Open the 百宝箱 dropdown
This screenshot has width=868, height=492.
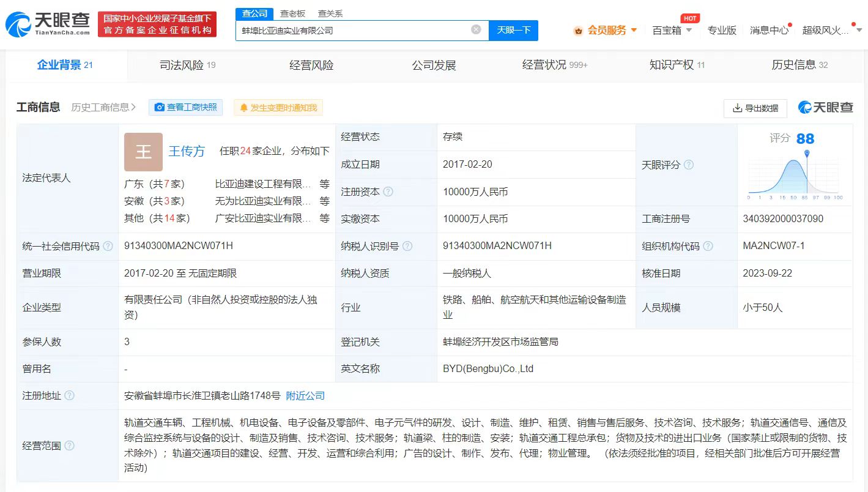click(x=672, y=30)
